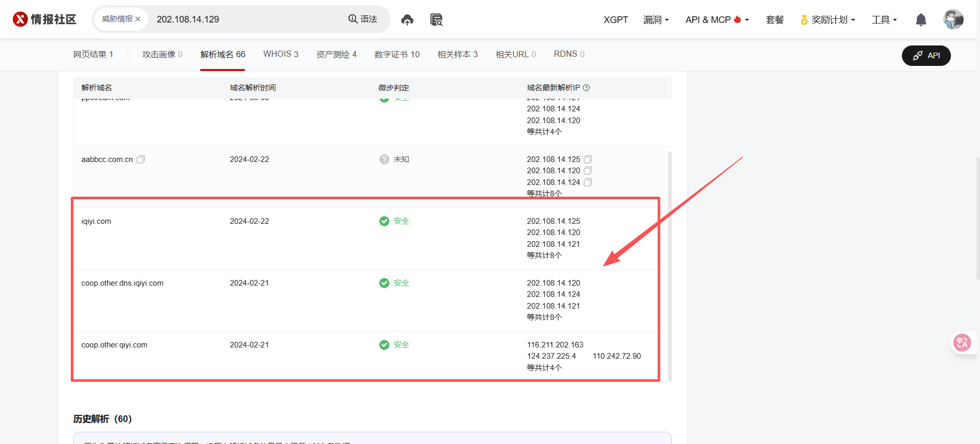The image size is (980, 444).
Task: Switch to the 网页结果 1 tab
Action: (x=93, y=54)
